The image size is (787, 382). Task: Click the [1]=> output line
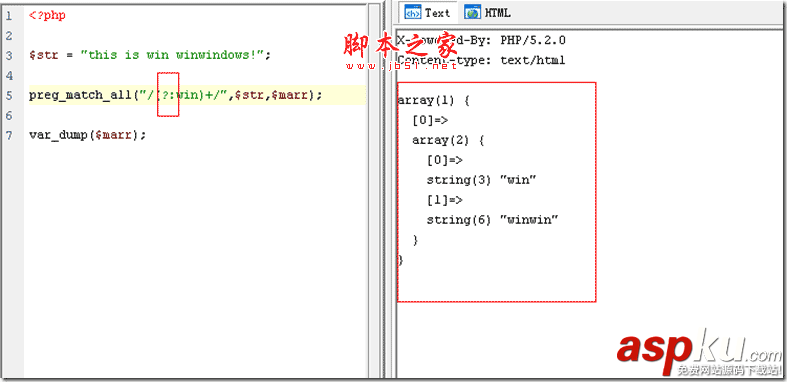445,200
